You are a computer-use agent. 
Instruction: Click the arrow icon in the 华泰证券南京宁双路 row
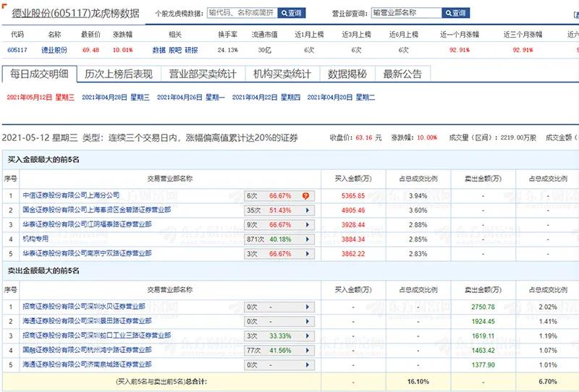tap(307, 254)
